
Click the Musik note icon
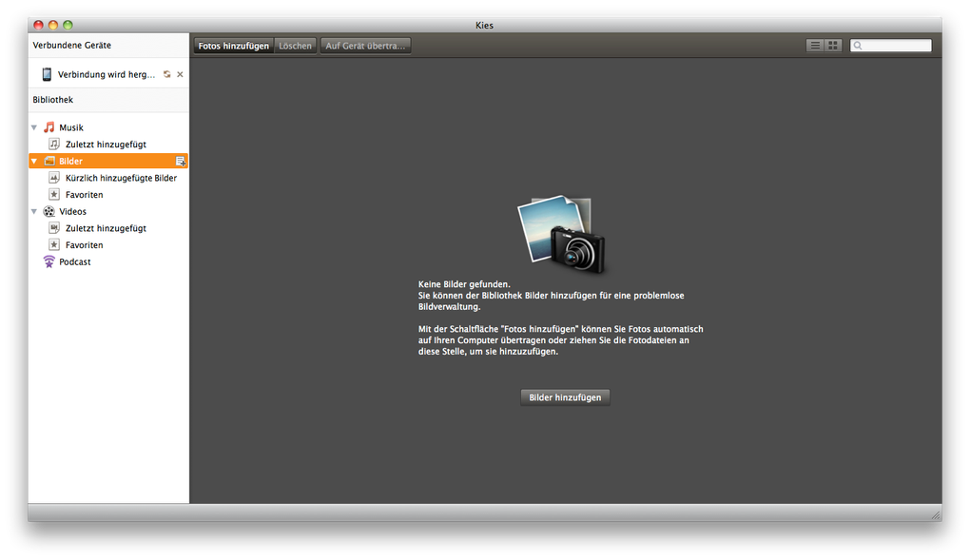pyautogui.click(x=48, y=127)
